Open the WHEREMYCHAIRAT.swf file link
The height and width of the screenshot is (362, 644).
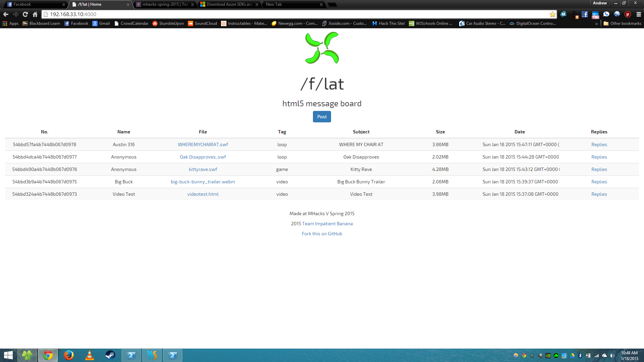(203, 144)
